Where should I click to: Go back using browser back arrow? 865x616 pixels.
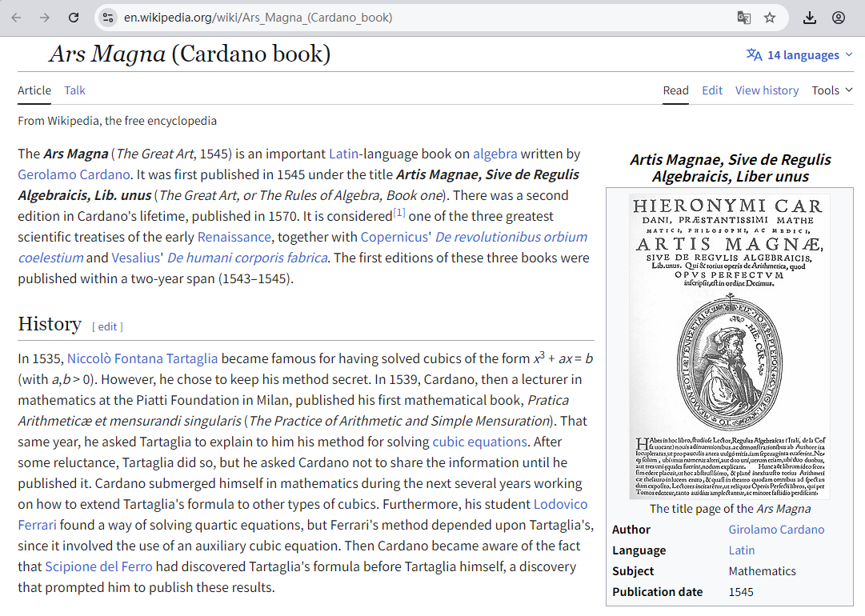[x=17, y=18]
